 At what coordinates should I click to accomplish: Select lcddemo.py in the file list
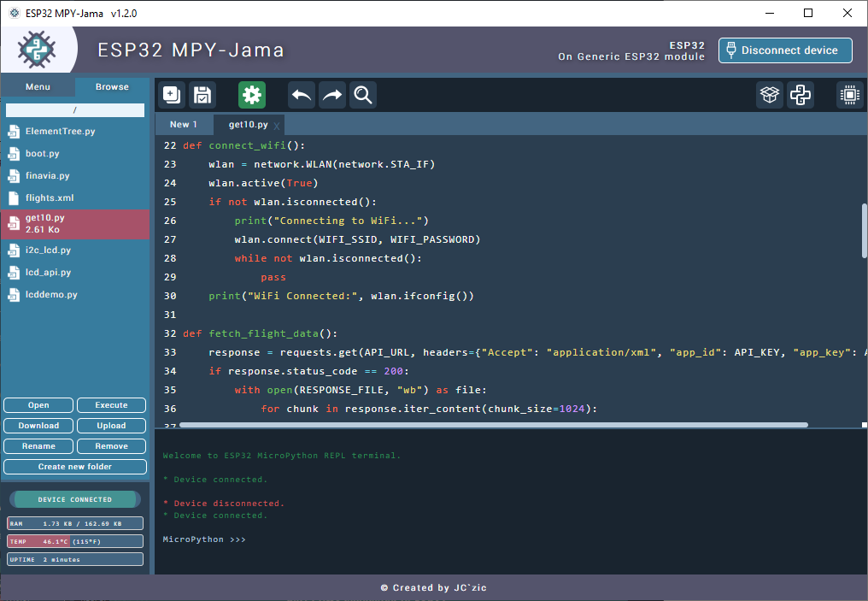[74, 295]
